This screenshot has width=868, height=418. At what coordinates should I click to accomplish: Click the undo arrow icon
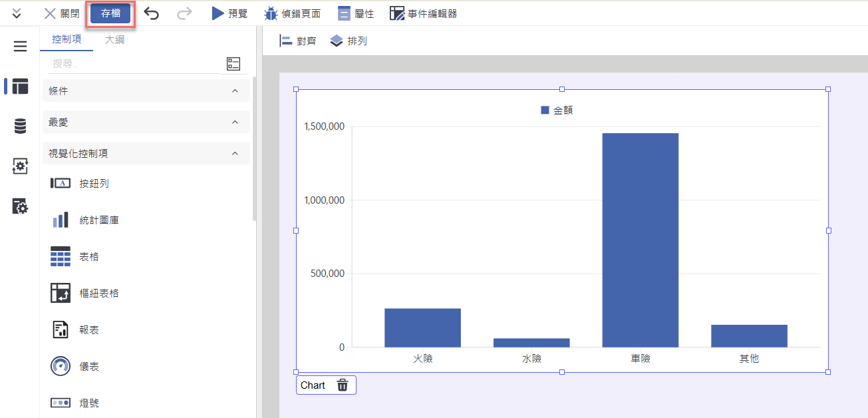coord(152,13)
